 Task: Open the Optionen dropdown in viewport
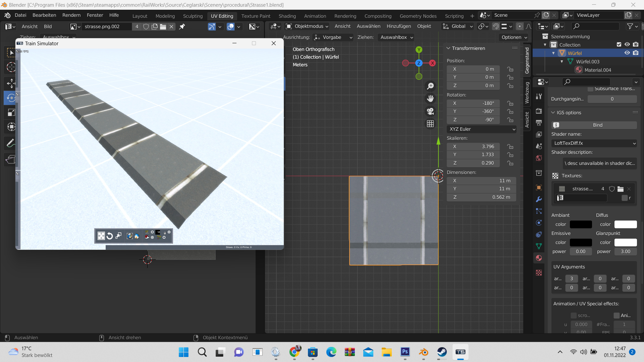514,37
